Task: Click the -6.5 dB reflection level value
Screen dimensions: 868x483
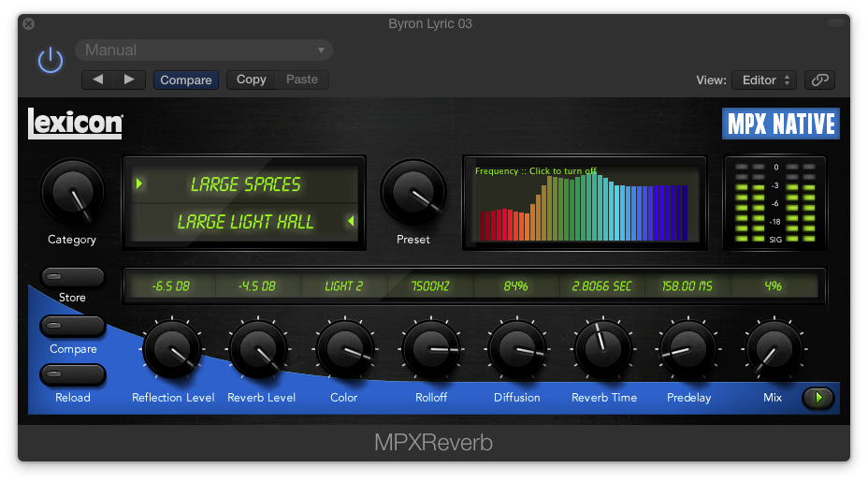Action: pyautogui.click(x=171, y=286)
